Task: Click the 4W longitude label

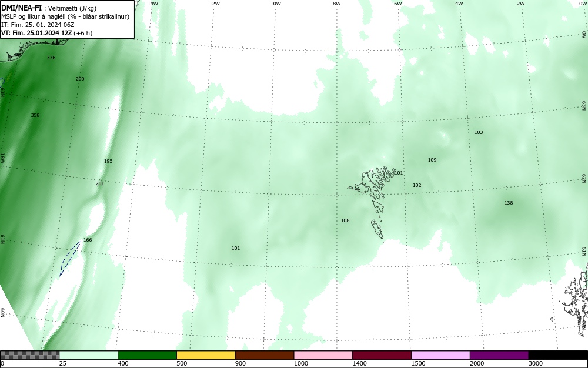Action: pos(459,4)
